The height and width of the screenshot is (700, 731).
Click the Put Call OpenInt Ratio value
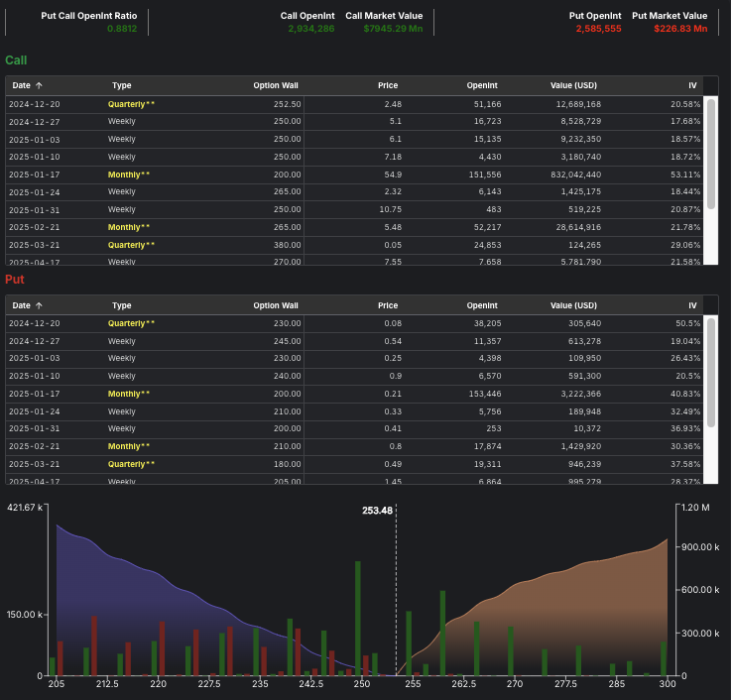coord(122,29)
